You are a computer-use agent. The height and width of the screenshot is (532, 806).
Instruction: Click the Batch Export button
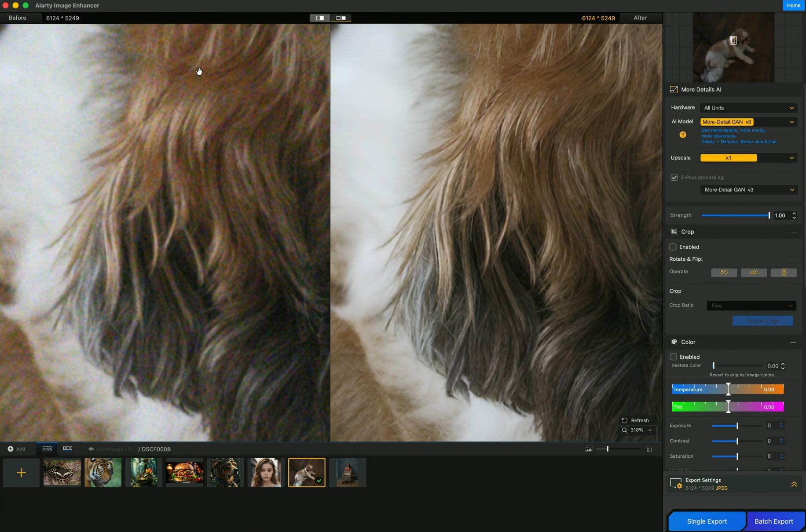(x=773, y=521)
